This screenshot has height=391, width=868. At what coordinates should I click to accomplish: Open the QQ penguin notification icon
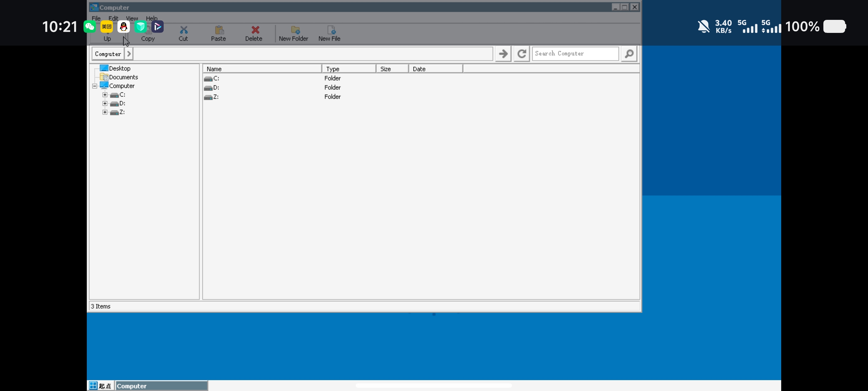(124, 26)
